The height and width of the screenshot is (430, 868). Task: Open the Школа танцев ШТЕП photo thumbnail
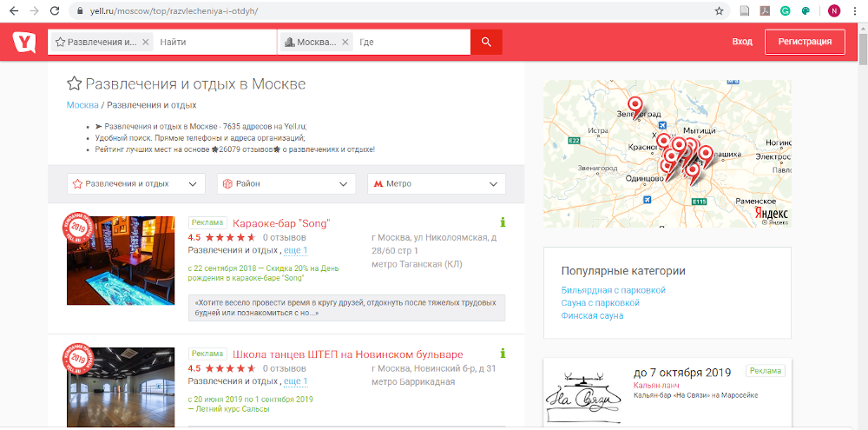(x=121, y=387)
